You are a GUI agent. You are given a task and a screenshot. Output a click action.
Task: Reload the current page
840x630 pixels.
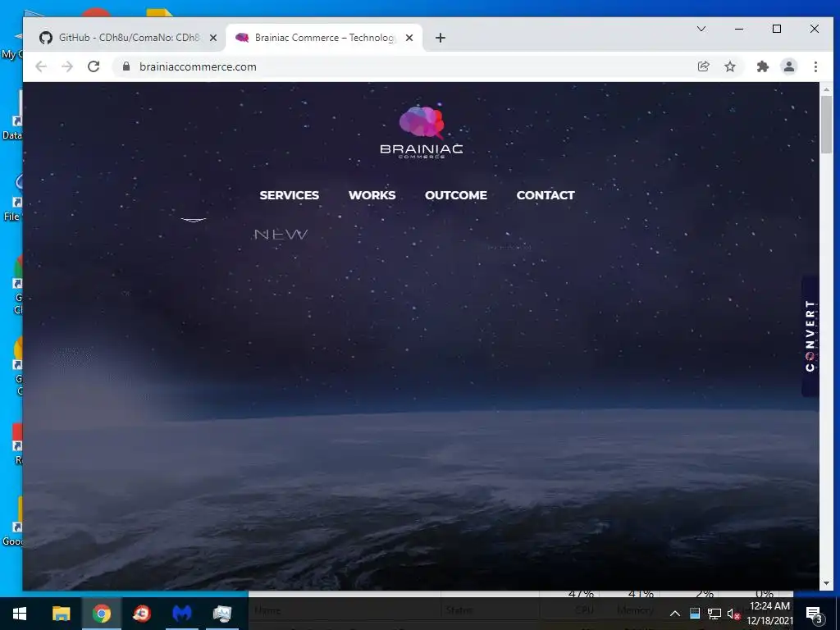(x=94, y=66)
